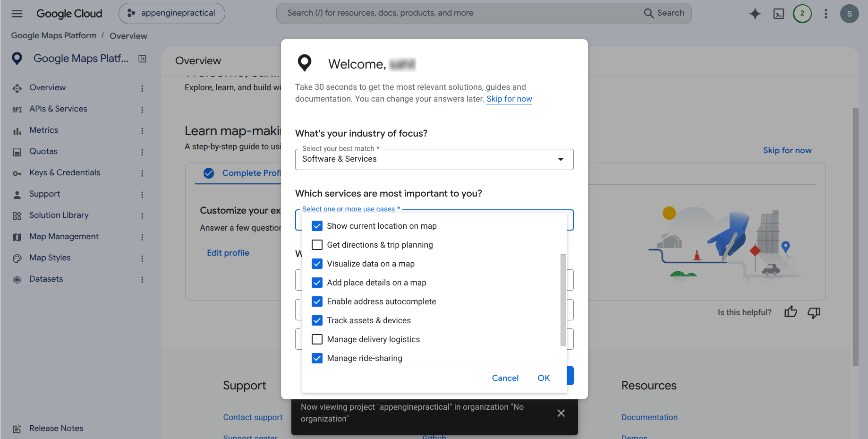Open more options for Keys & Credentials
Image resolution: width=868 pixels, height=439 pixels.
(142, 173)
